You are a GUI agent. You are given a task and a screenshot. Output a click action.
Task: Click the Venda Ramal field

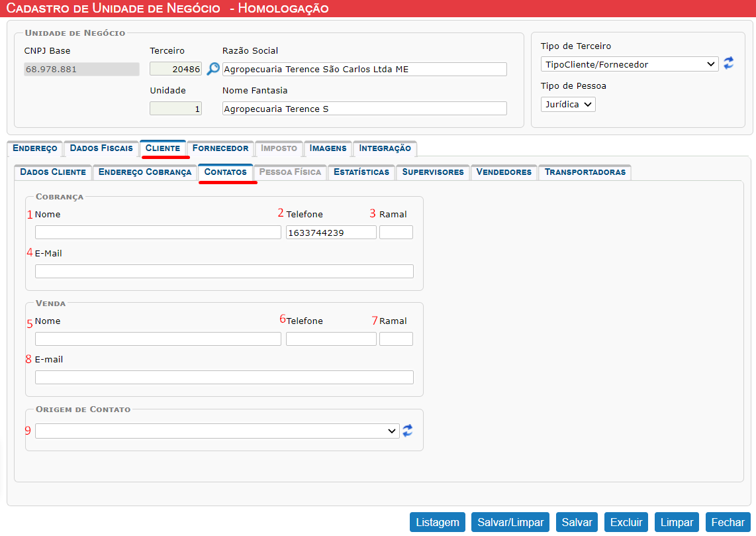point(397,339)
